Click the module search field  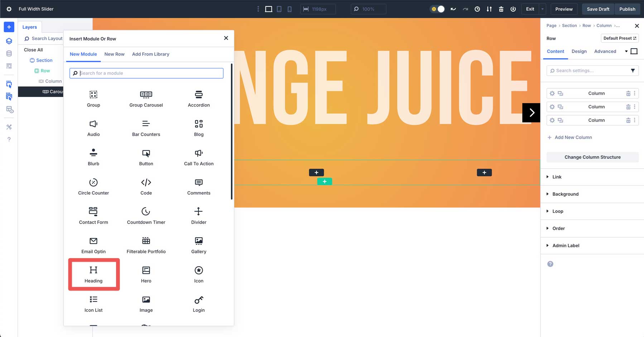[x=146, y=73]
